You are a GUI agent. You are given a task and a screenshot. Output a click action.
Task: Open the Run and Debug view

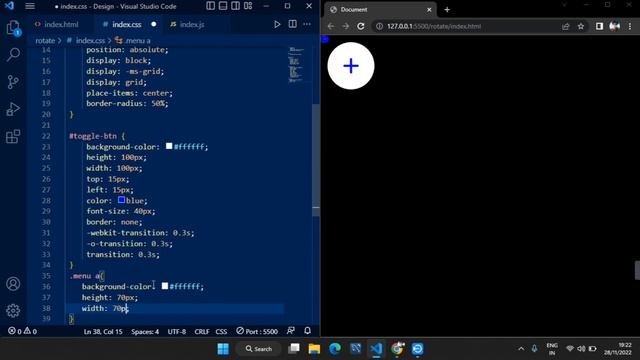coord(13,109)
